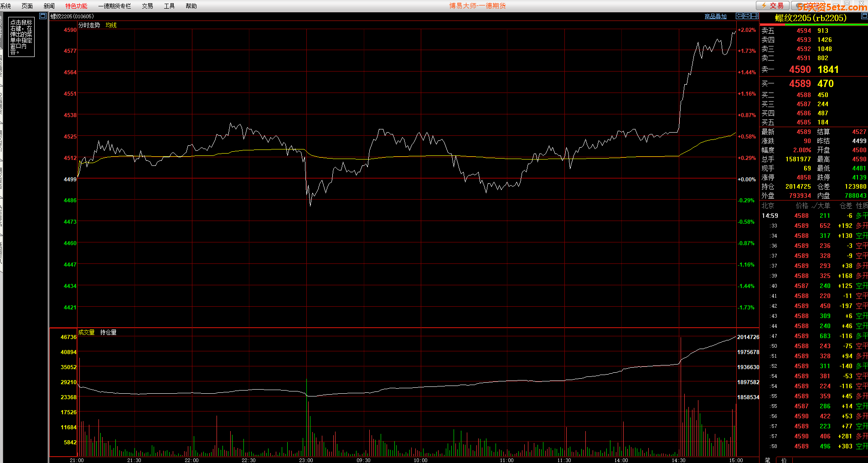Image resolution: width=868 pixels, height=463 pixels.
Task: Maximize the left info panel via square icon
Action: click(x=43, y=16)
